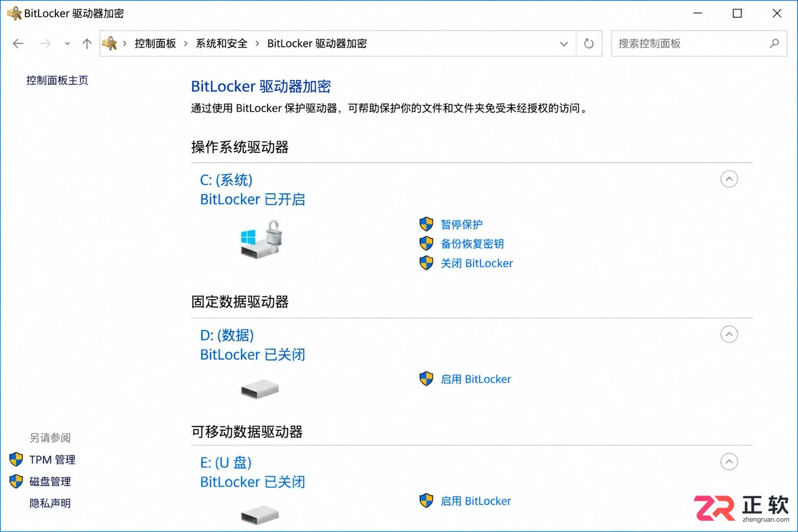This screenshot has height=532, width=798.
Task: Click shield icon for D: 启用 BitLocker
Action: tap(426, 378)
